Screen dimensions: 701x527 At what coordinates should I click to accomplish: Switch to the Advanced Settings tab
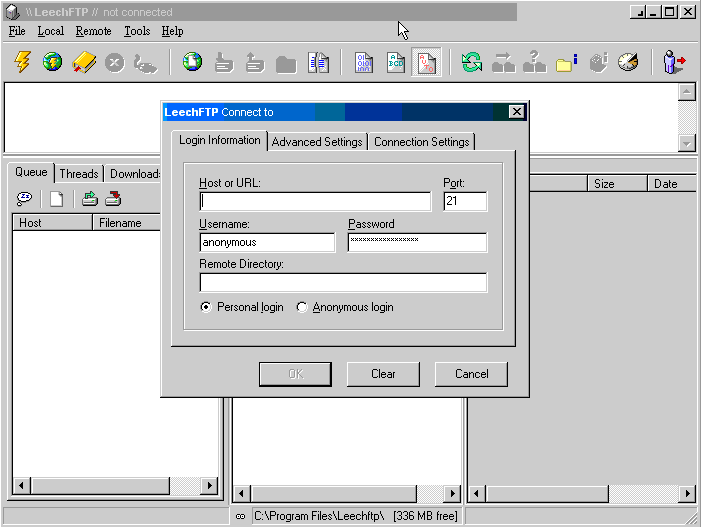click(x=317, y=142)
